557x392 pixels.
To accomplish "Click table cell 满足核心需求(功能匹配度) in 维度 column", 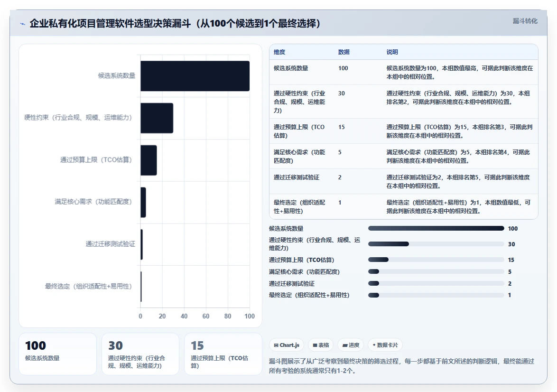I will [299, 157].
